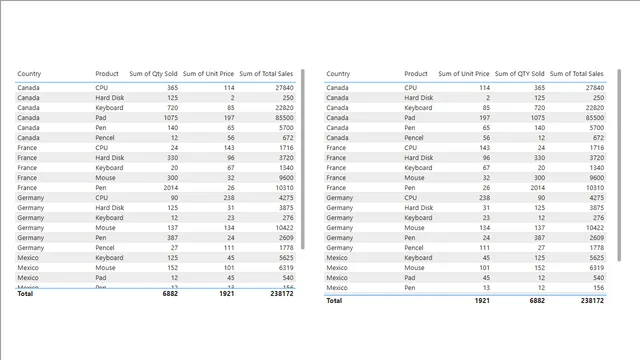Viewport: 640px width, 360px height.
Task: Select Pencel in left table Canada row
Action: 105,138
